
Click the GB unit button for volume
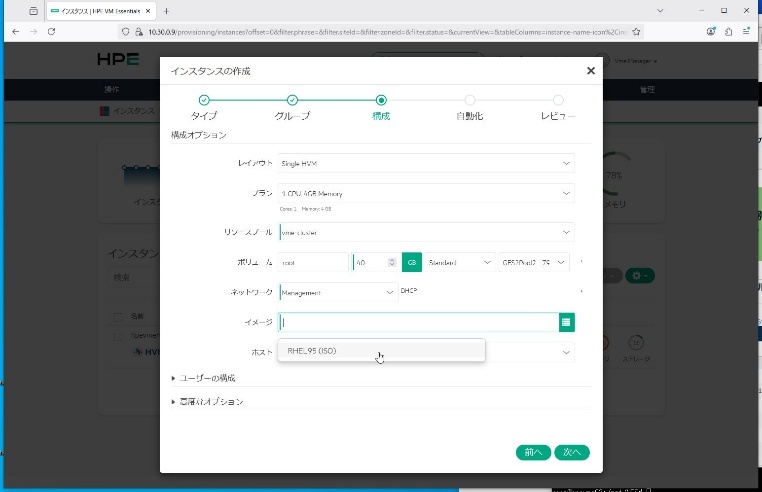click(x=411, y=262)
